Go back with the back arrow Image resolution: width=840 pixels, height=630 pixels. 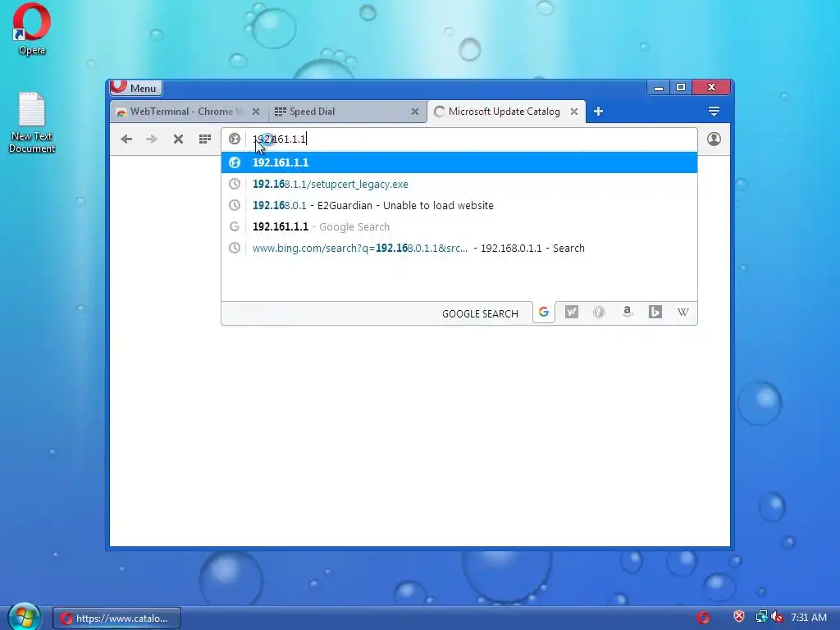click(126, 139)
